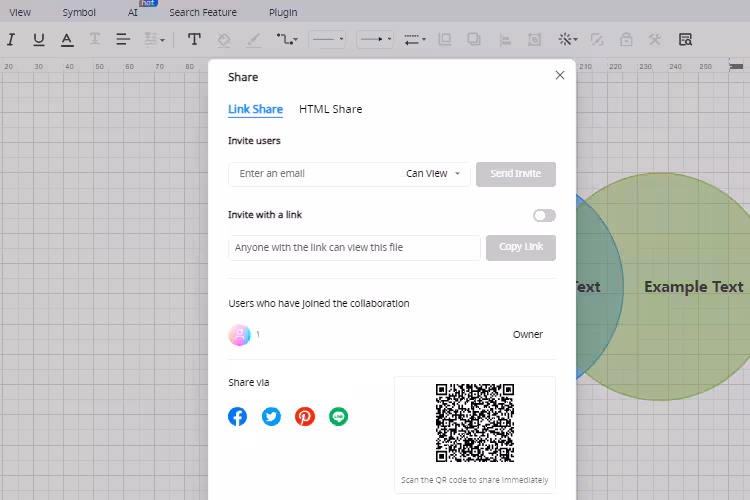Switch to the HTML Share tab
Screen dimensions: 750x500
click(331, 109)
